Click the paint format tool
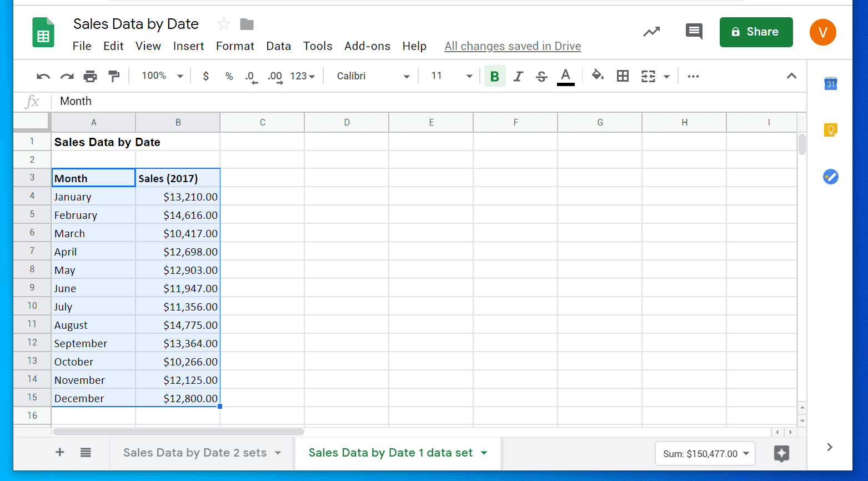Image resolution: width=868 pixels, height=481 pixels. pyautogui.click(x=113, y=76)
